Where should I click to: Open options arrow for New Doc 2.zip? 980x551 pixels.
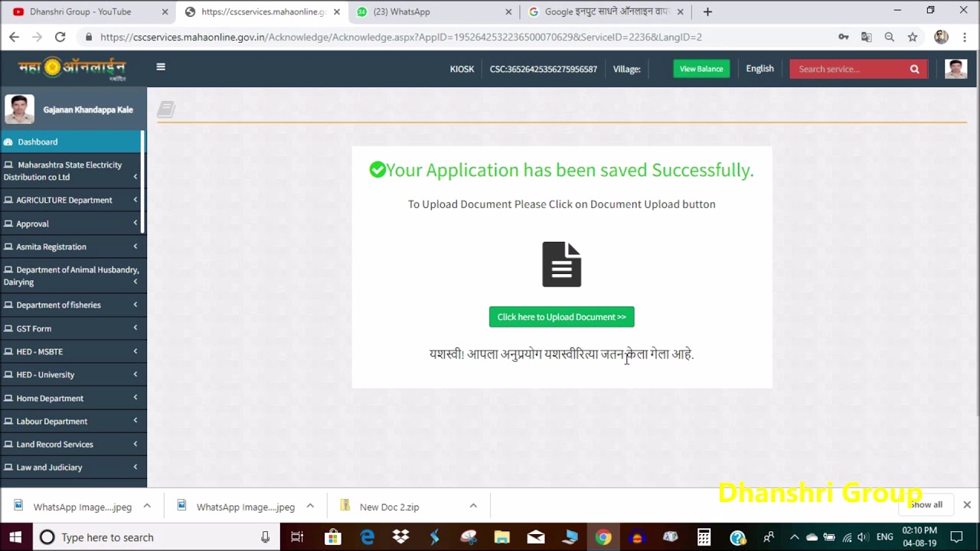473,506
